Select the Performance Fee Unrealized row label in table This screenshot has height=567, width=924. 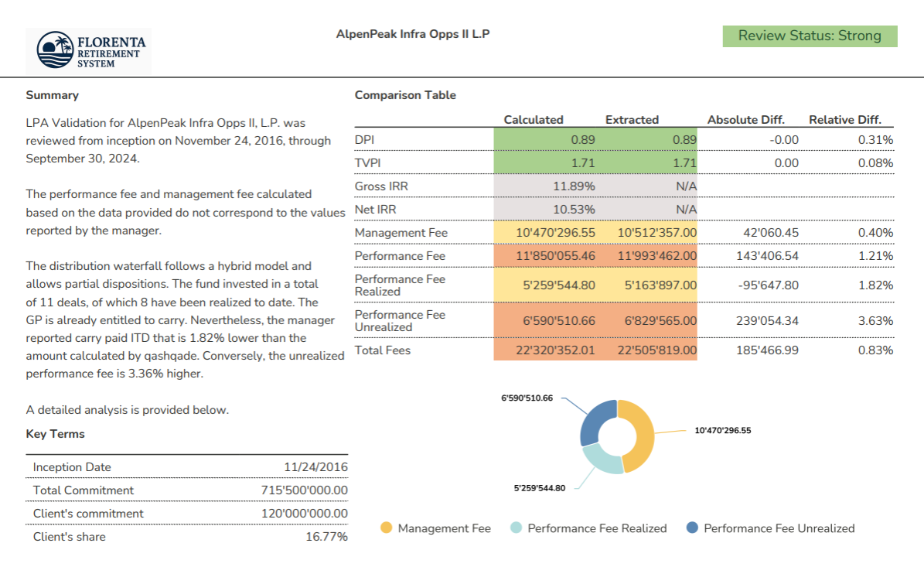400,321
